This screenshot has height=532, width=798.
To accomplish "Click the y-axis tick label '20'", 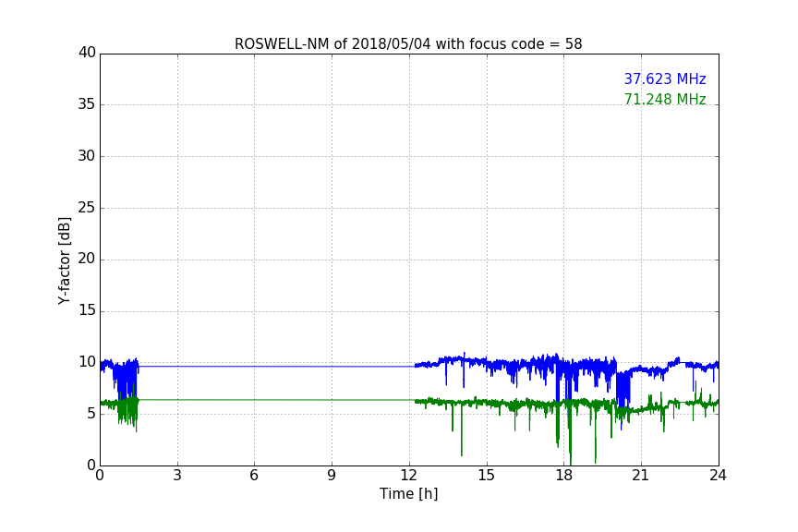I will [87, 260].
